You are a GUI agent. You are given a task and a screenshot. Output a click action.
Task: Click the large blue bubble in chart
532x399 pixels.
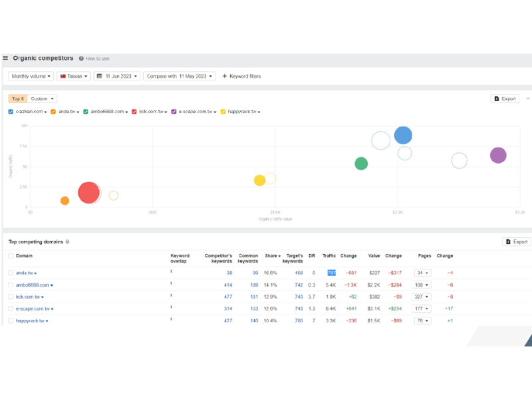coord(403,136)
